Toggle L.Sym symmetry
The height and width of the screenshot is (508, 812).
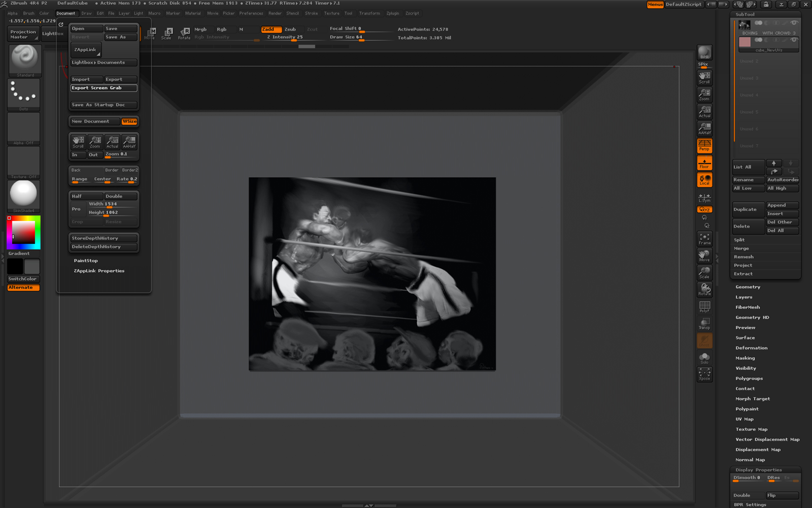(x=704, y=198)
